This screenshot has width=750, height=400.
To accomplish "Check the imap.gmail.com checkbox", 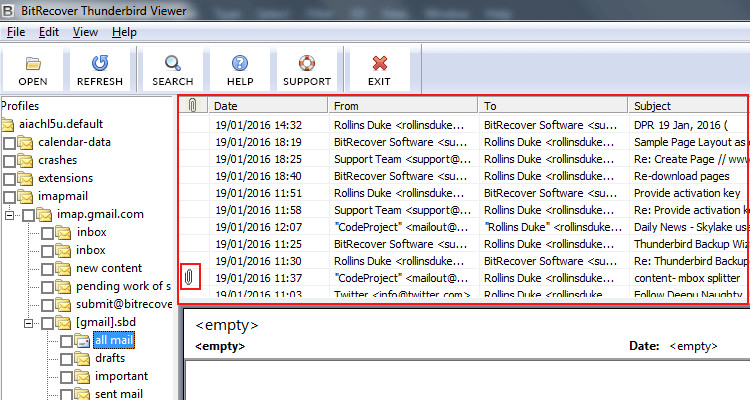I will pyautogui.click(x=28, y=215).
